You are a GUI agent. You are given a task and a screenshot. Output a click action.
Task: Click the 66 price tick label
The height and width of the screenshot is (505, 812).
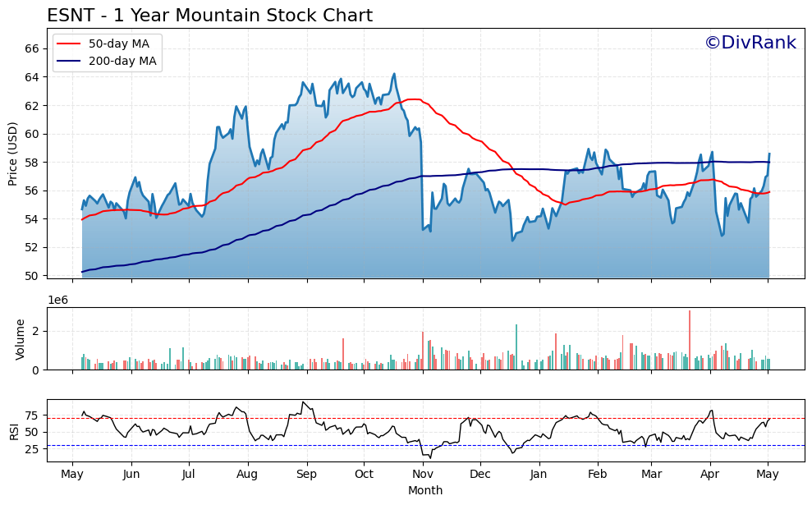(x=32, y=48)
